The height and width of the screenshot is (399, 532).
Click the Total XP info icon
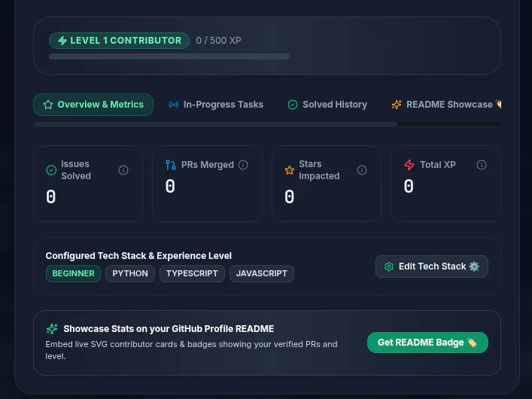point(482,165)
